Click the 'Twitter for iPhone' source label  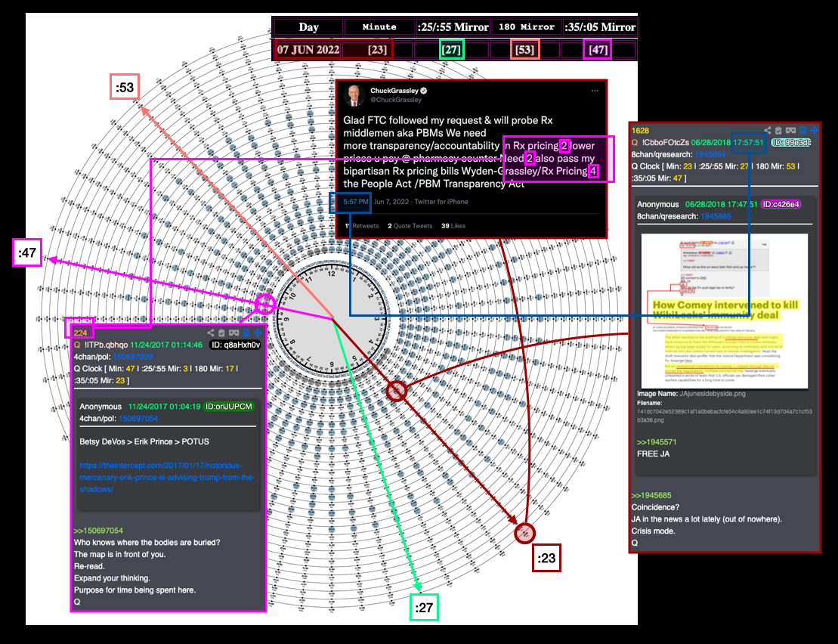tap(441, 202)
